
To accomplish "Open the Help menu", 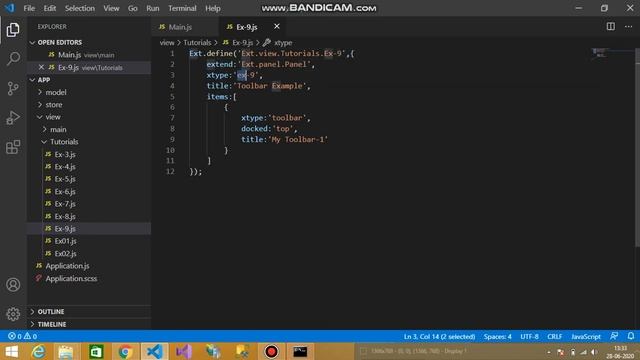I will [213, 8].
